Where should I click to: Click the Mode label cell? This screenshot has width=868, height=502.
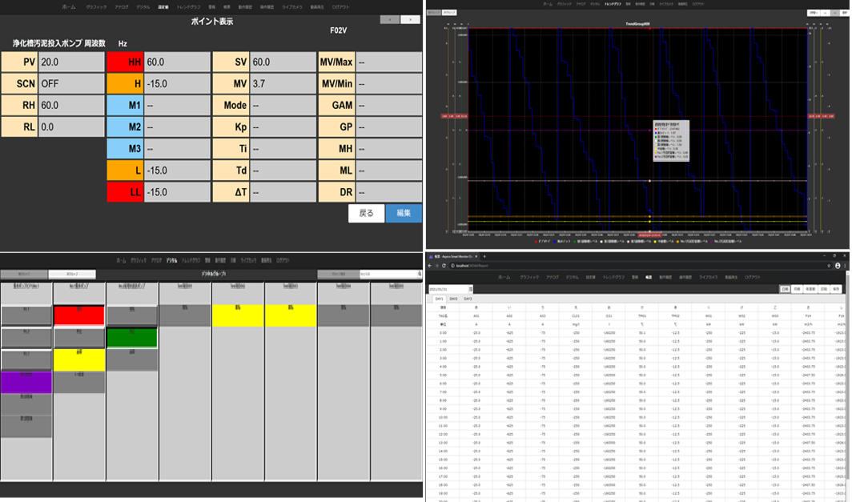coord(231,105)
